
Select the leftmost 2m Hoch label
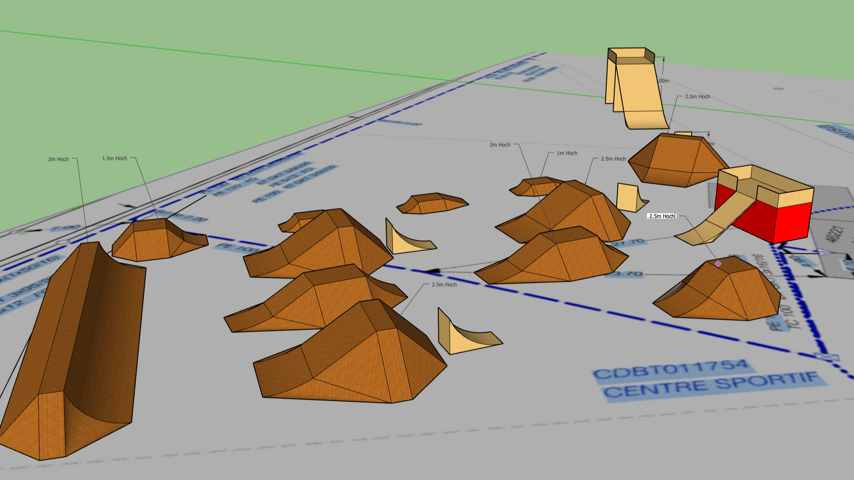tap(58, 159)
